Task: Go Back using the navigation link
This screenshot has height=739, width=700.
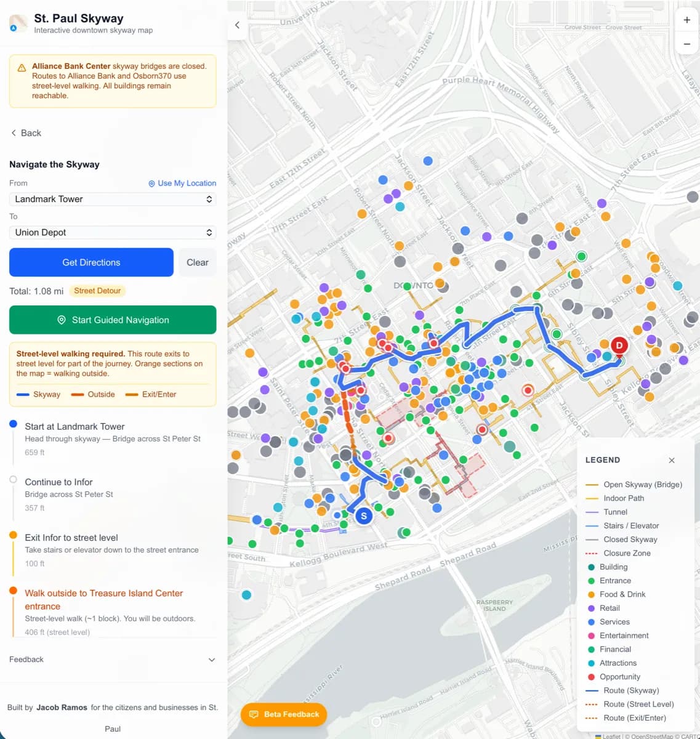Action: point(25,133)
